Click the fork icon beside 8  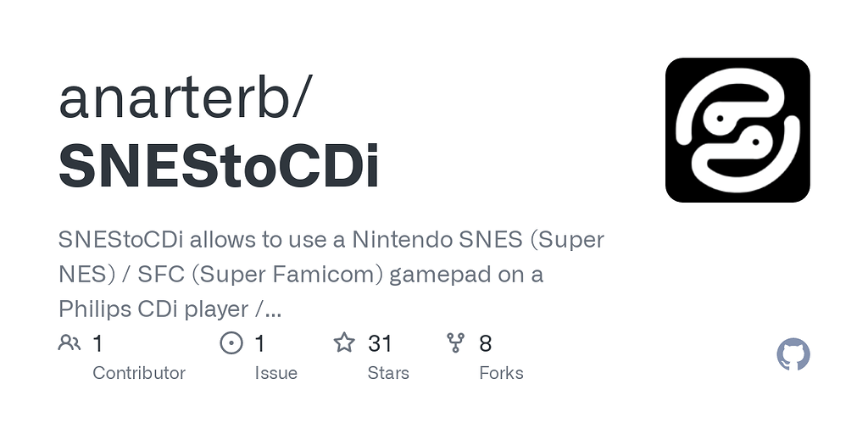click(x=456, y=343)
